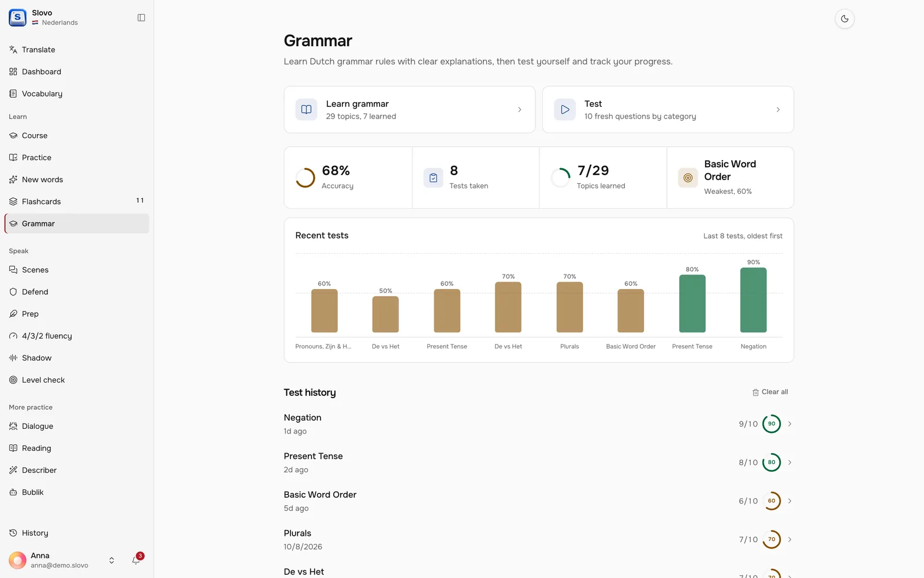Click the Basic Word Order 60% bar
924x578 pixels.
click(631, 311)
